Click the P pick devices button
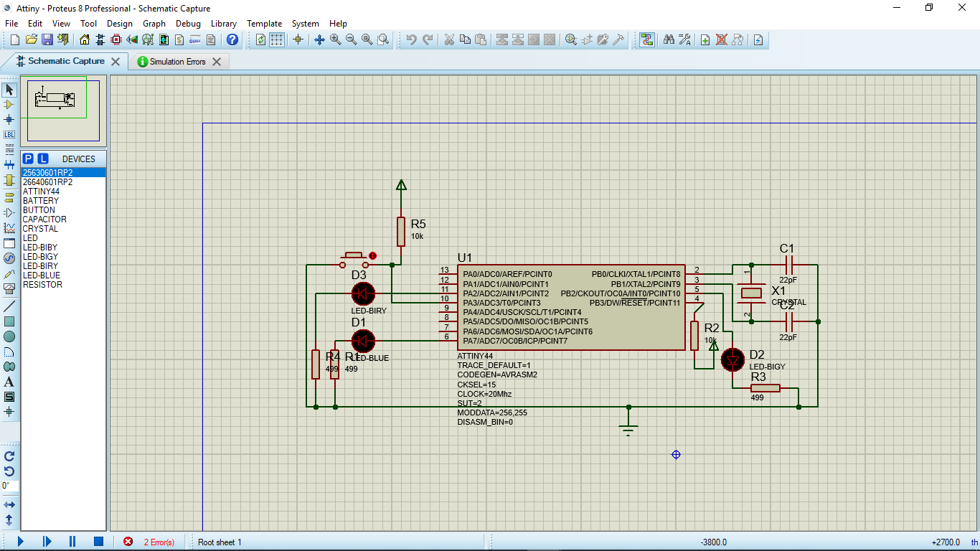Viewport: 980px width, 551px height. point(28,159)
